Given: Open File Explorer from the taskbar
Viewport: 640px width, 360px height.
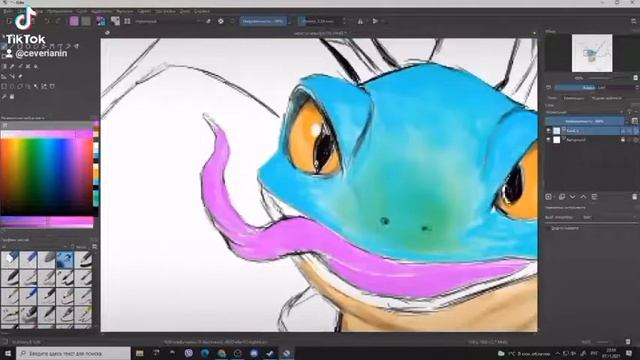Looking at the screenshot, I should click(140, 353).
